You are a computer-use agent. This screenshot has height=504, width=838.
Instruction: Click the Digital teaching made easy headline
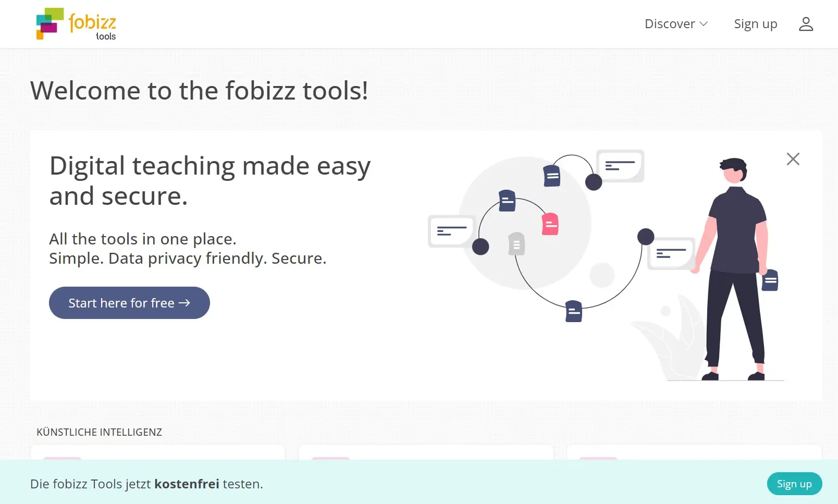click(x=210, y=180)
